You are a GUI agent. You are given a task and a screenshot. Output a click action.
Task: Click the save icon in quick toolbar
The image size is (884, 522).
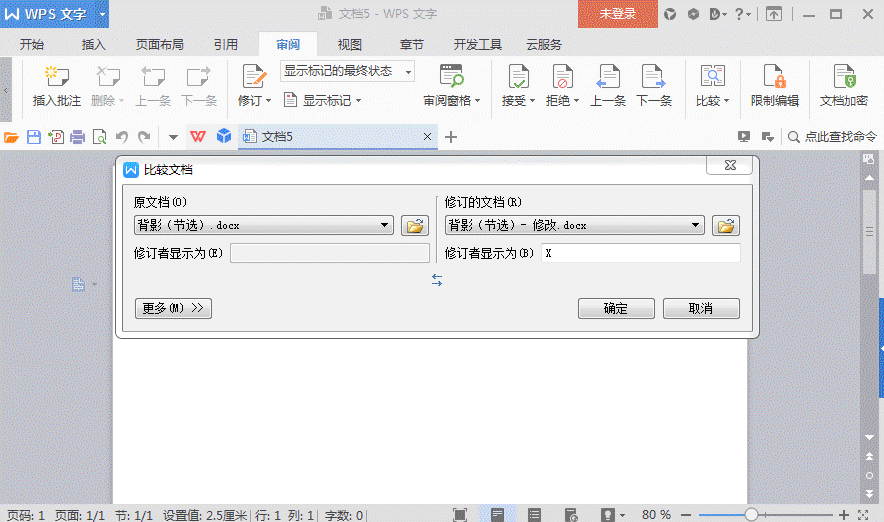(x=34, y=137)
